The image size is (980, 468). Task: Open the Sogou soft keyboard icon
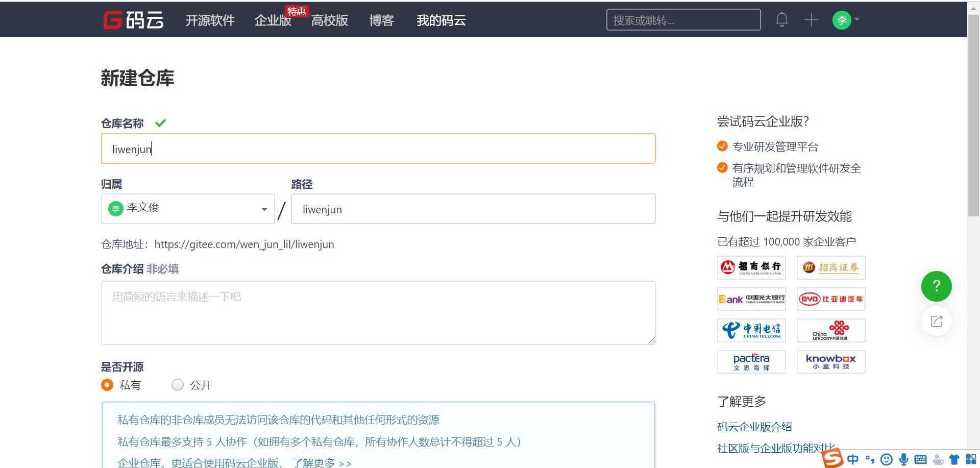pos(920,459)
